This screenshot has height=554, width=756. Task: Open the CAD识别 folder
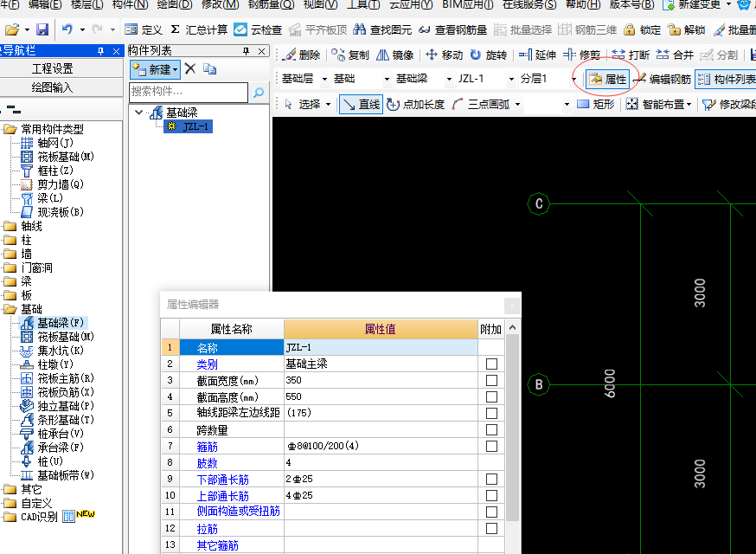point(31,517)
